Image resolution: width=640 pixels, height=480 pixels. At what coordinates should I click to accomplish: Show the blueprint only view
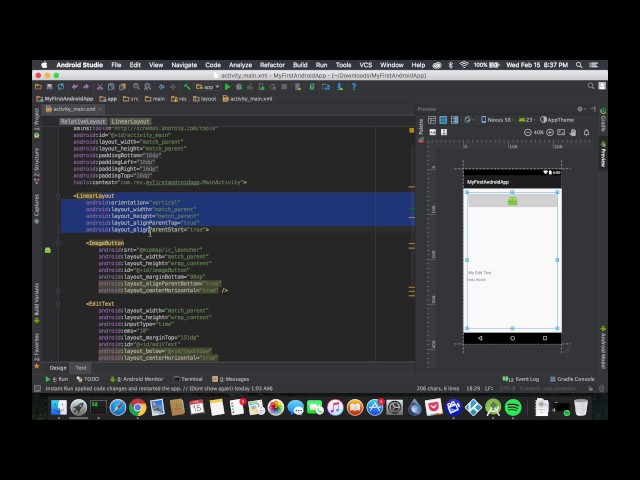[x=443, y=120]
